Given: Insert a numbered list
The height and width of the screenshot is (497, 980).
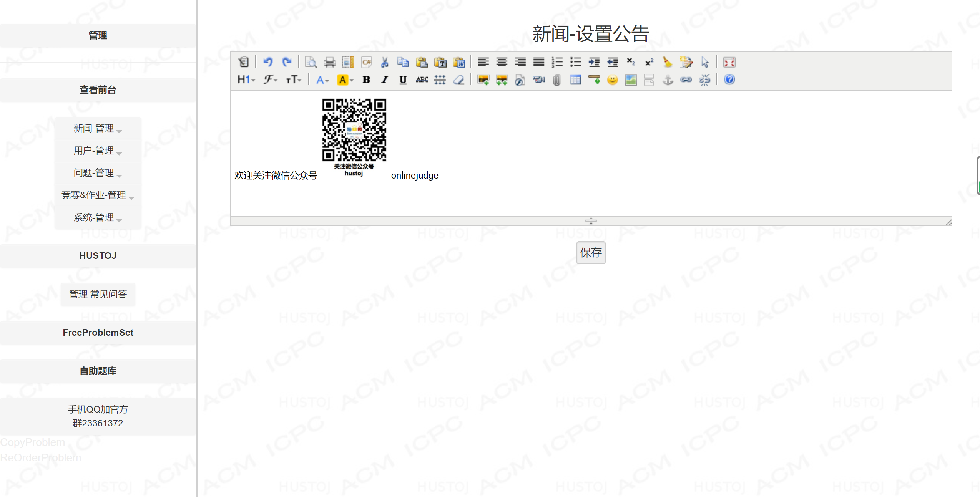Looking at the screenshot, I should click(557, 62).
